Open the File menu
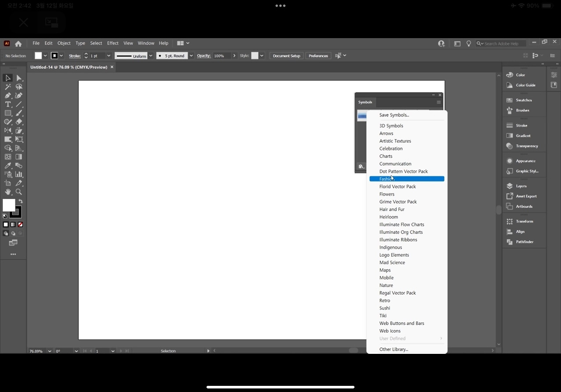Viewport: 561px width, 392px height. point(36,43)
